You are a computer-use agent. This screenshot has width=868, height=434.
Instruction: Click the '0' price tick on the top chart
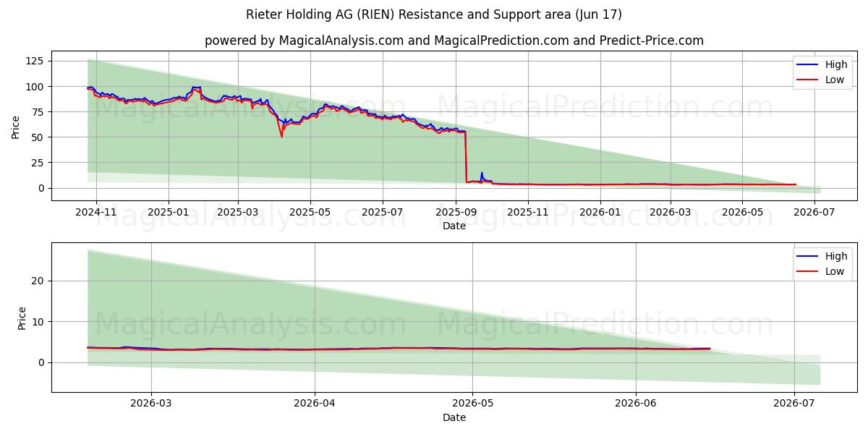(x=42, y=188)
